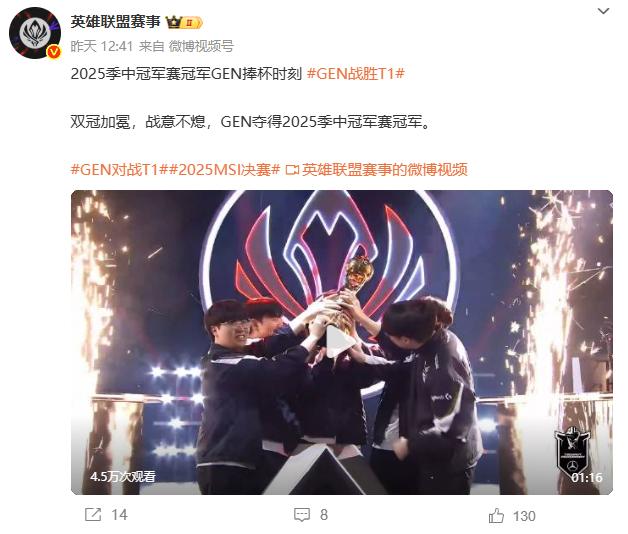
Task: Like the post with thumbs-up icon
Action: [x=496, y=515]
